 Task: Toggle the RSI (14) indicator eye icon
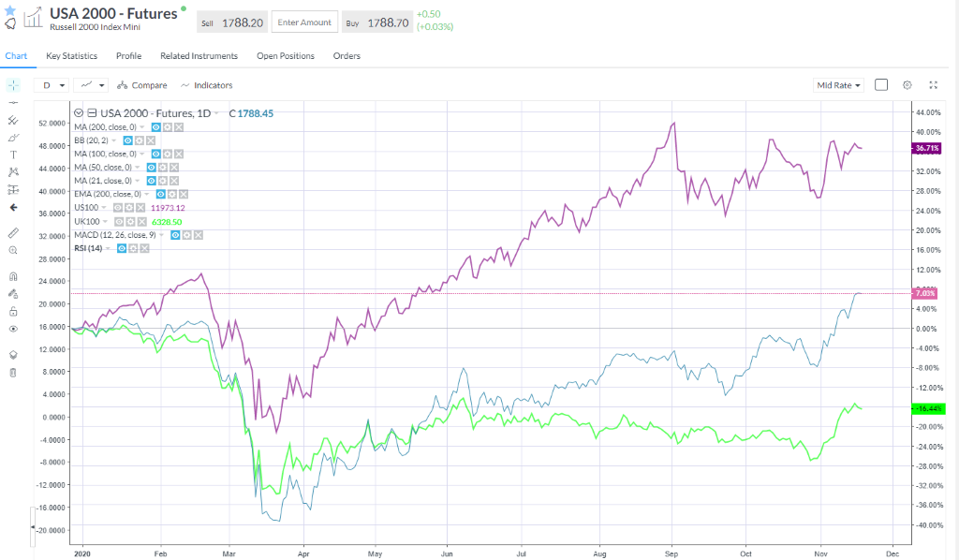click(x=122, y=248)
